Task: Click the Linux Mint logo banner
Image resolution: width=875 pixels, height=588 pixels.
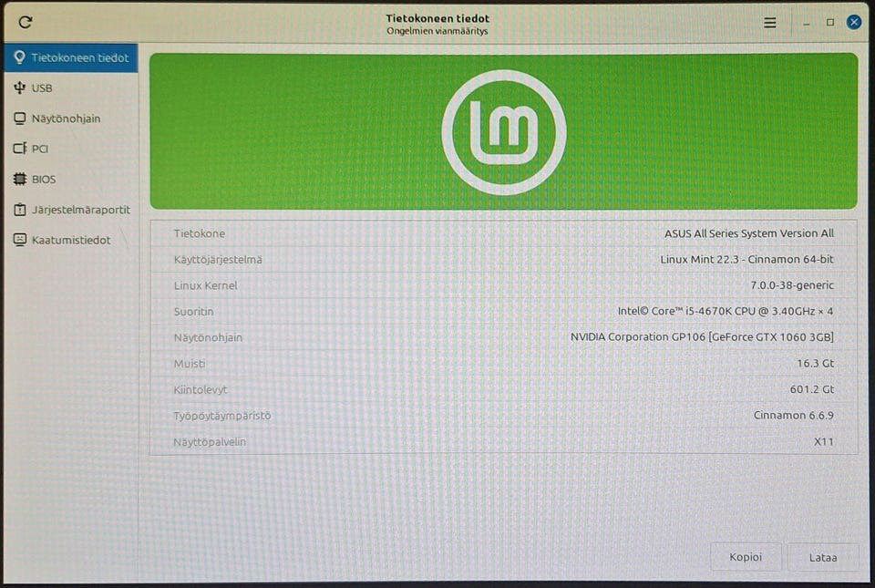Action: click(x=503, y=131)
